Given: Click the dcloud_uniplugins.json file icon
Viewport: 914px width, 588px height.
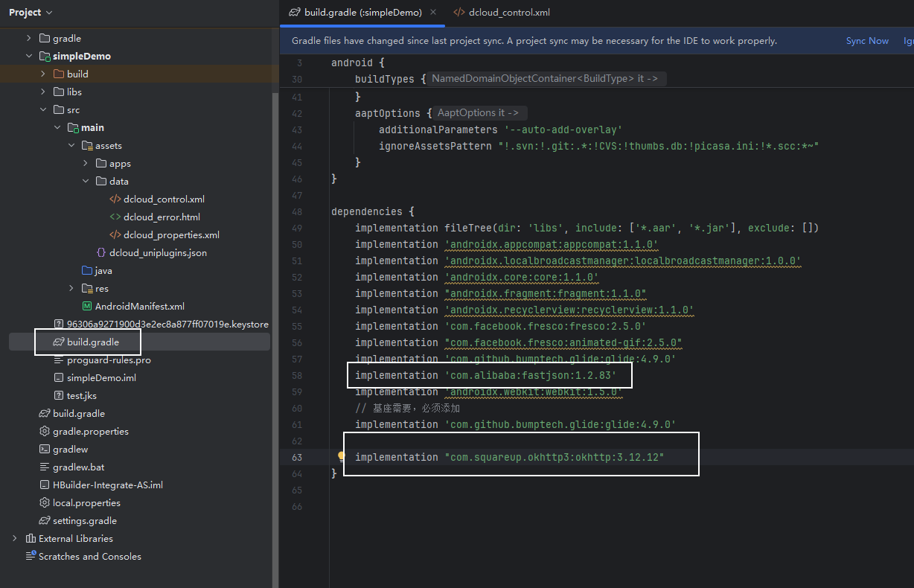Looking at the screenshot, I should coord(101,252).
